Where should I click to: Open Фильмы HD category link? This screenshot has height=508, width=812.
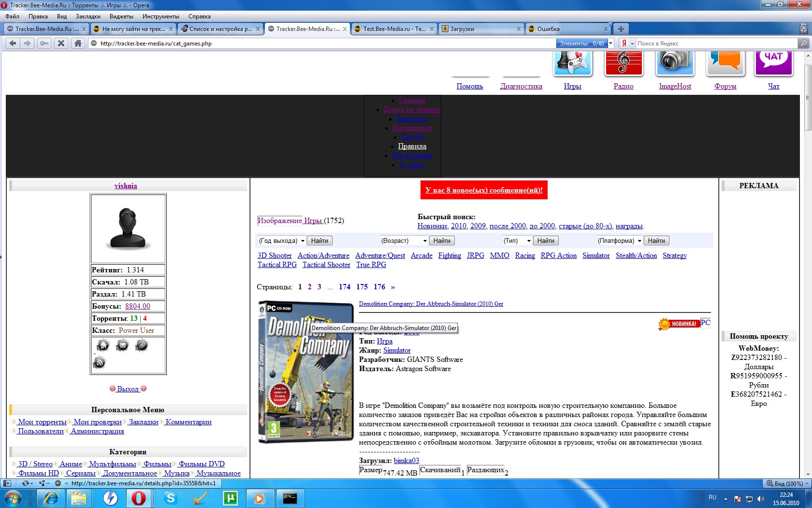[x=38, y=473]
